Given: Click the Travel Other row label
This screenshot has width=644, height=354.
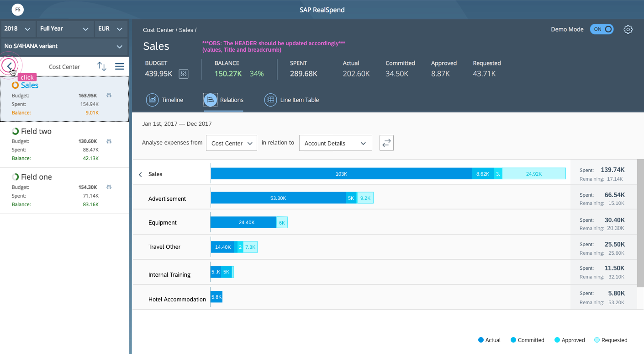Looking at the screenshot, I should coord(164,247).
